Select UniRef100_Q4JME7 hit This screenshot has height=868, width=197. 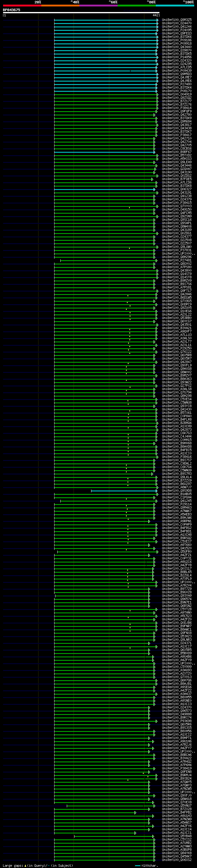(x=177, y=78)
